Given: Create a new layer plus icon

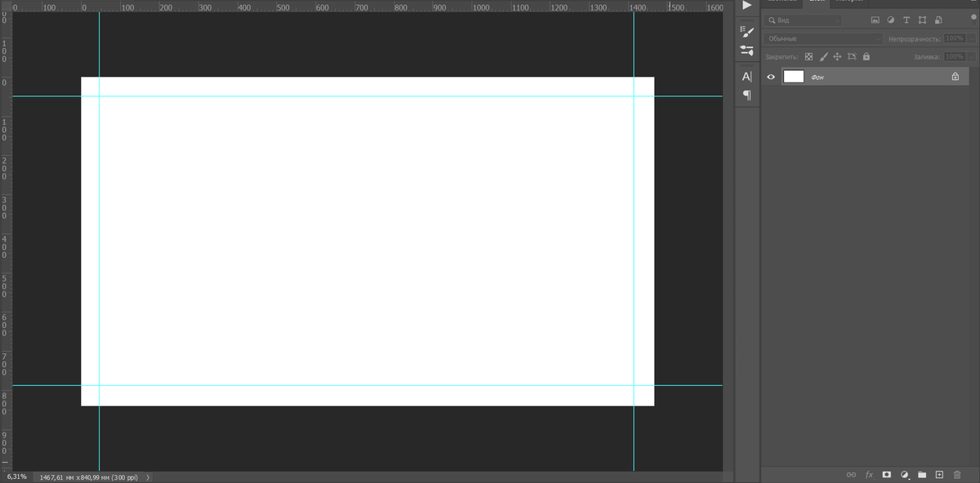Looking at the screenshot, I should point(939,474).
